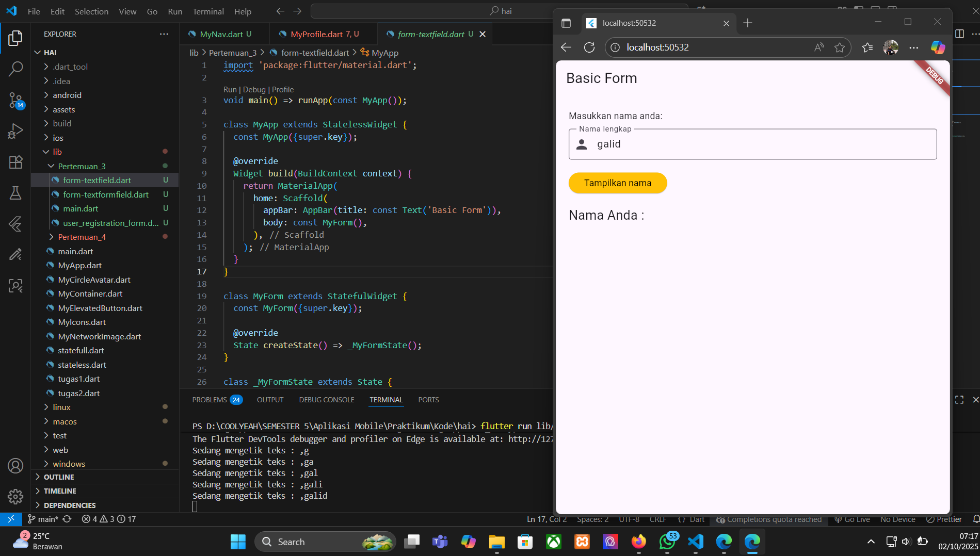Open the Testing flask view

coord(15,193)
